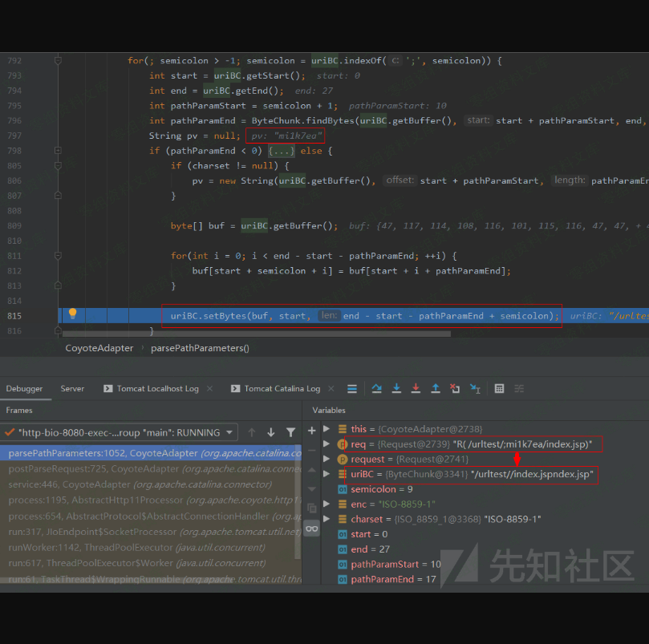Toggle code folding marker at line 798

pyautogui.click(x=58, y=151)
